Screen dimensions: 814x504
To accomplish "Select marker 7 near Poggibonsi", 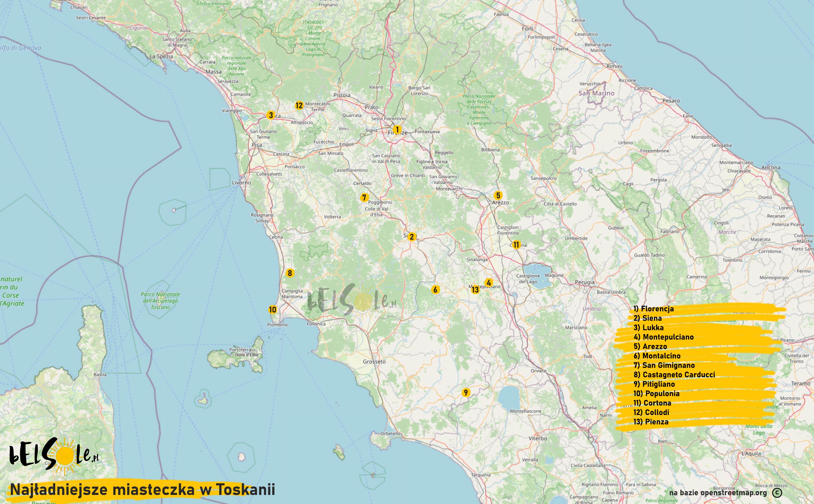I will 364,198.
